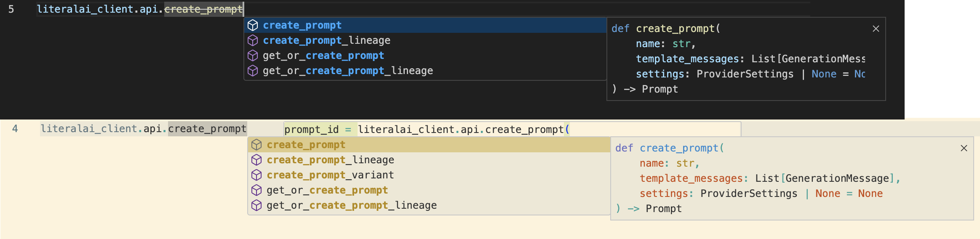This screenshot has height=239, width=980.
Task: Close the dark-theme create_prompt documentation panel
Action: tap(876, 29)
